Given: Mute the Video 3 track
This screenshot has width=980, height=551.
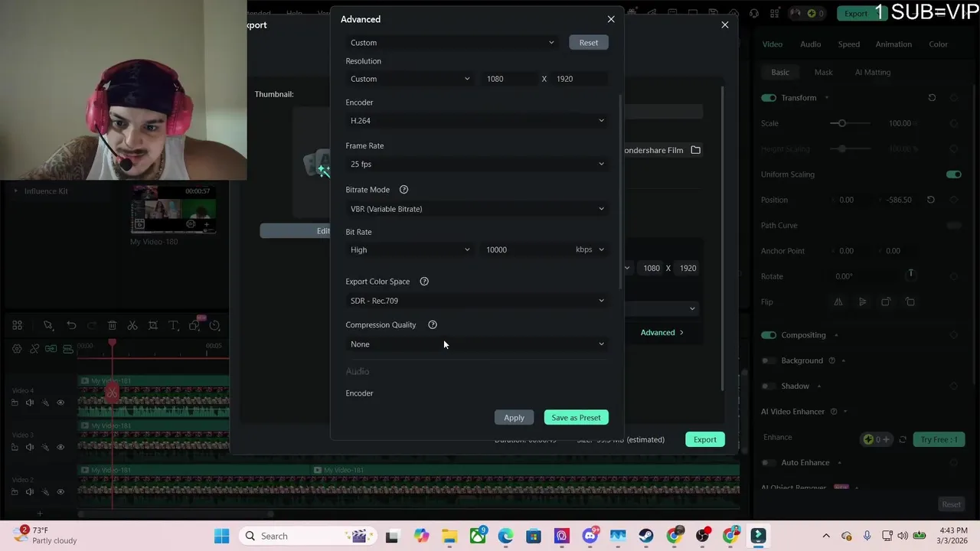Looking at the screenshot, I should point(30,447).
